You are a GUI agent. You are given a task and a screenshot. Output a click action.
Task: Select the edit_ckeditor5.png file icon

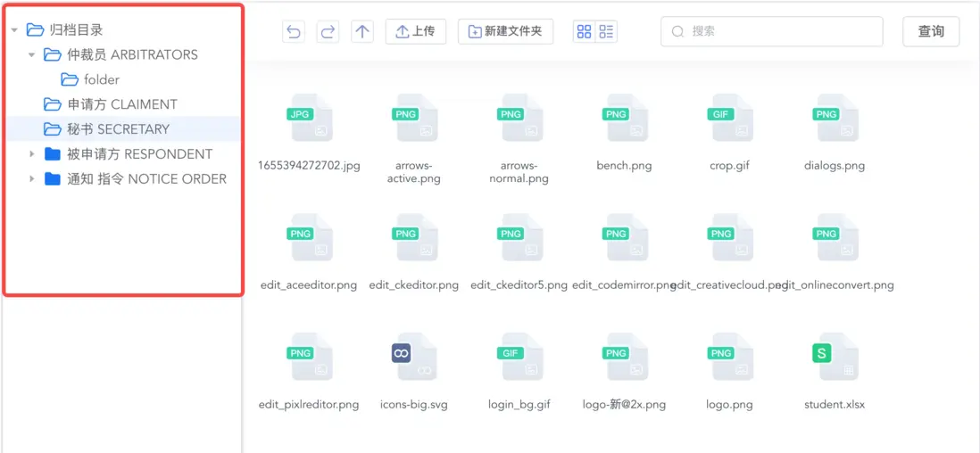click(520, 237)
